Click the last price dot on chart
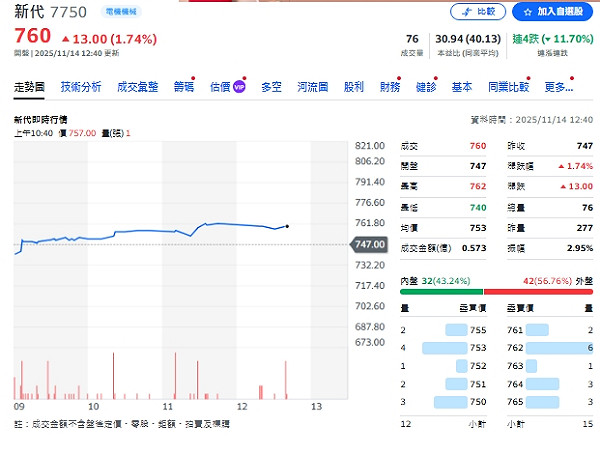Image resolution: width=600 pixels, height=454 pixels. tap(288, 226)
